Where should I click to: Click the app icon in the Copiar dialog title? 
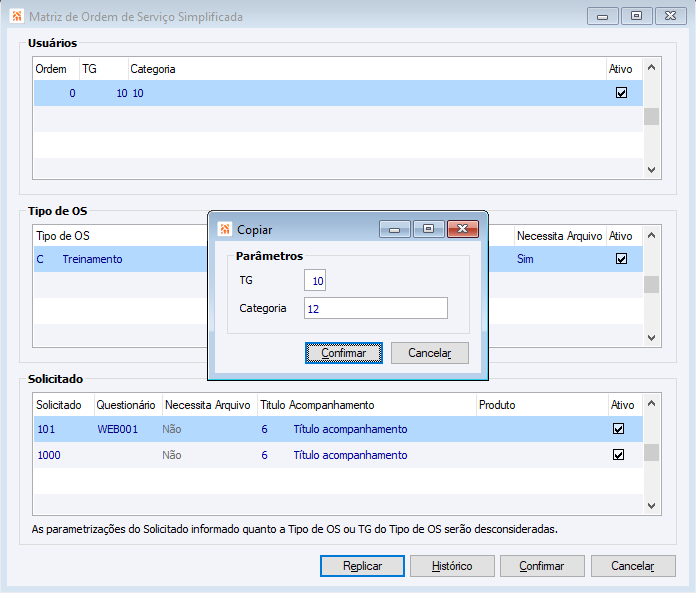[x=225, y=229]
